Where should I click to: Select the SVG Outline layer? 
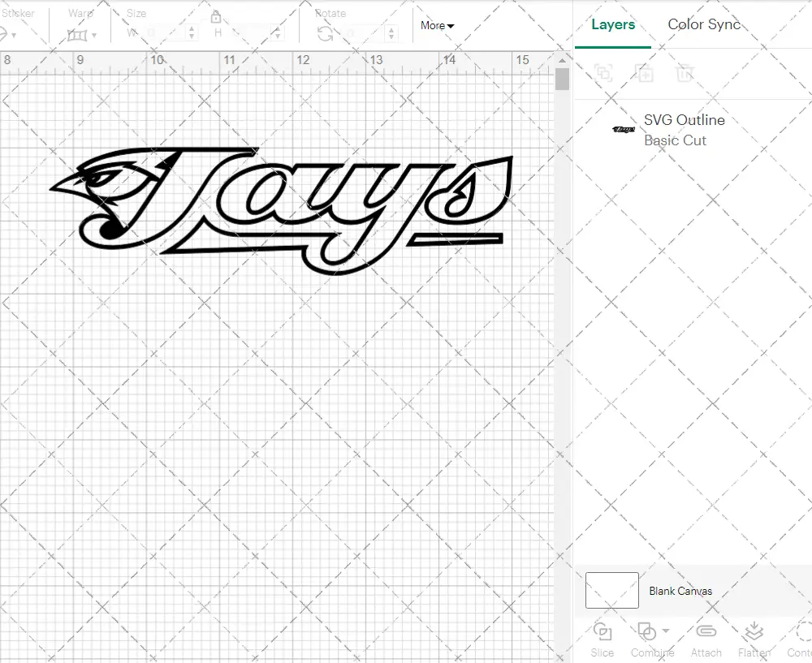pyautogui.click(x=684, y=130)
